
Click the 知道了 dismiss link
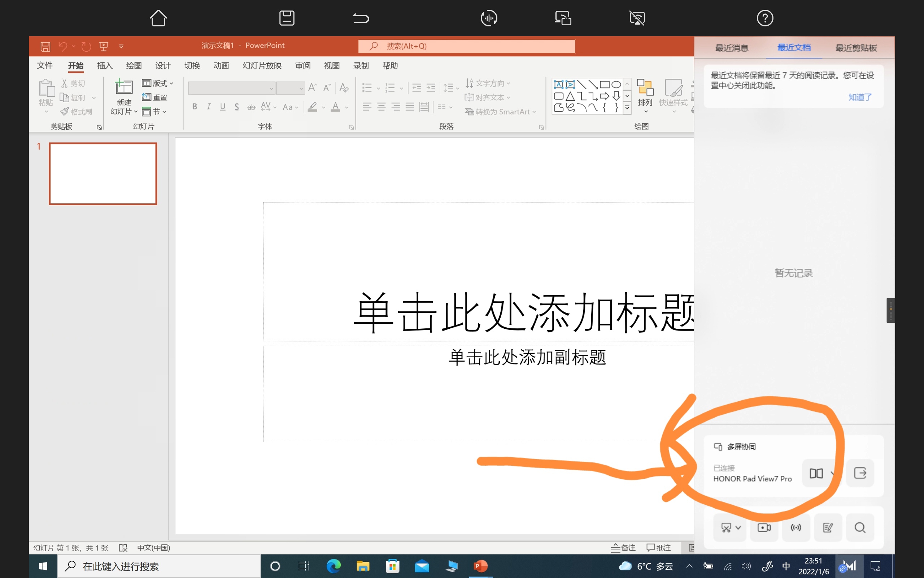(x=860, y=97)
